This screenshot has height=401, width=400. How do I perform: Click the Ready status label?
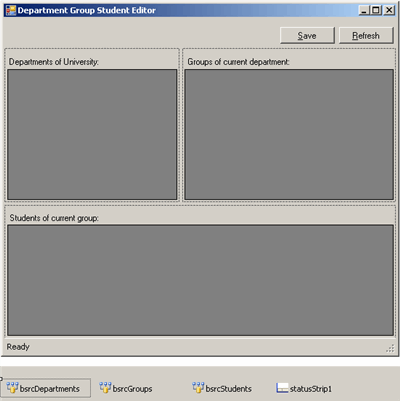coord(18,347)
